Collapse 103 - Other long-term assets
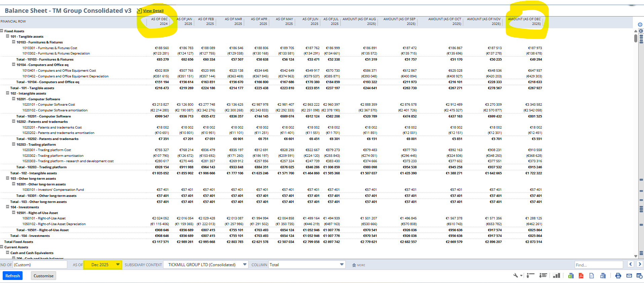Viewport: 644px width, 283px height. coord(7,178)
